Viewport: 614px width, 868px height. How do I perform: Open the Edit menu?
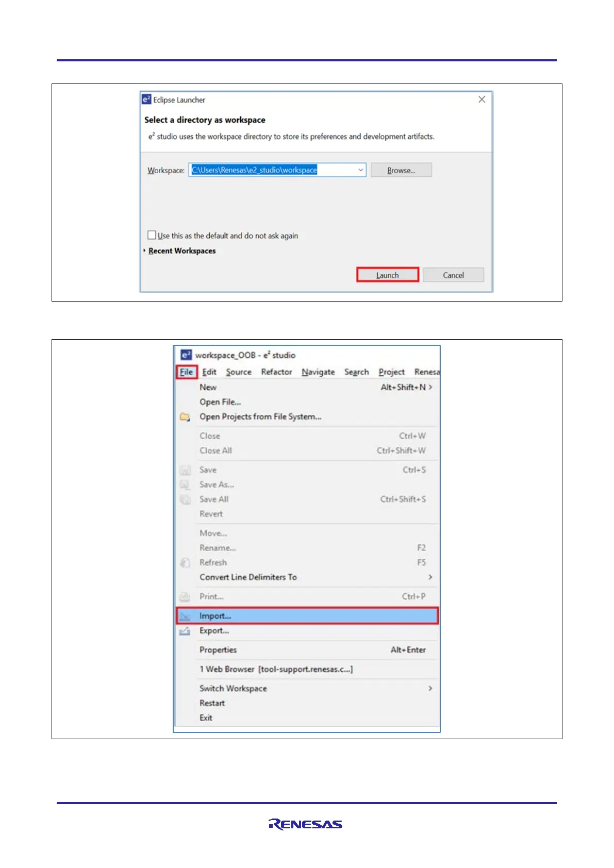click(x=209, y=372)
